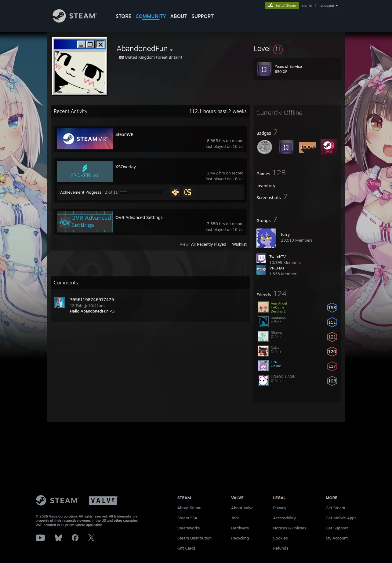Open About Steam in the footer
Screen dimensions: 392x563
point(189,508)
